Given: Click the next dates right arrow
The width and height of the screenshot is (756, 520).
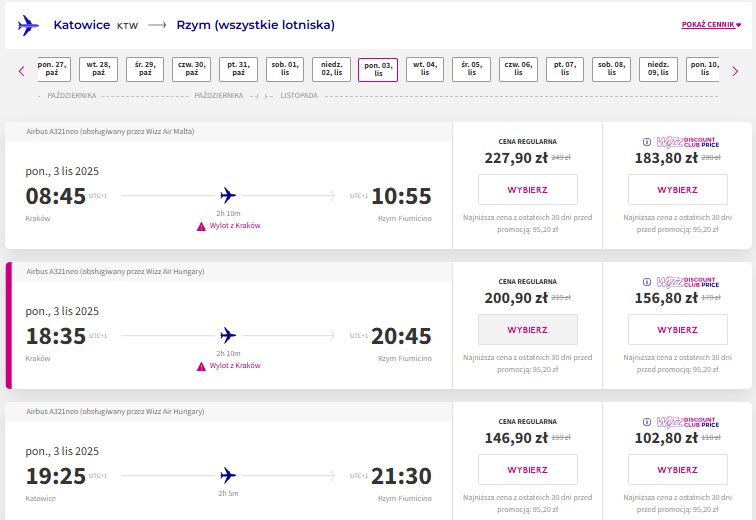Looking at the screenshot, I should pos(735,71).
